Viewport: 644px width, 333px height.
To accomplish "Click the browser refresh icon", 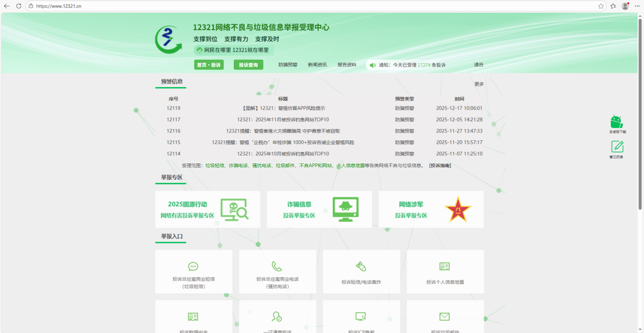I will (19, 6).
